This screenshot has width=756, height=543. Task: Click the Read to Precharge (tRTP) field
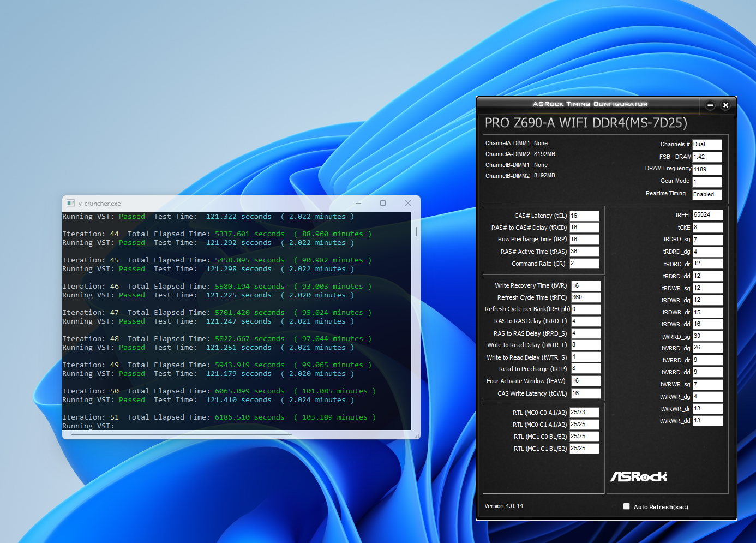coord(586,369)
